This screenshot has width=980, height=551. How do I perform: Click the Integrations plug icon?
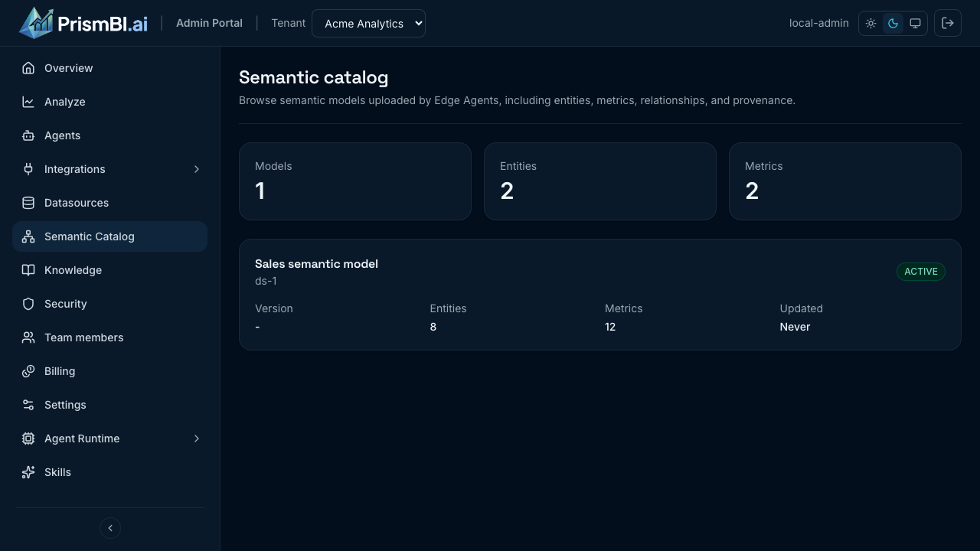28,169
